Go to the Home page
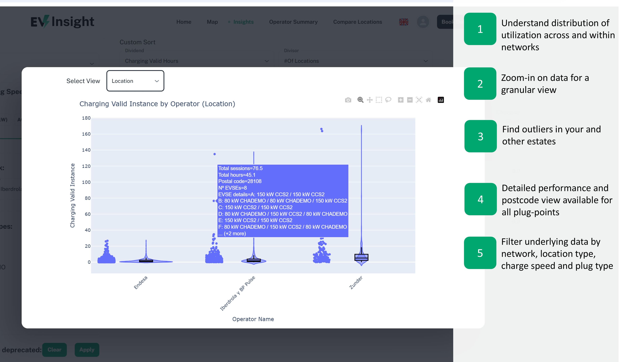This screenshot has height=362, width=644. (x=184, y=22)
